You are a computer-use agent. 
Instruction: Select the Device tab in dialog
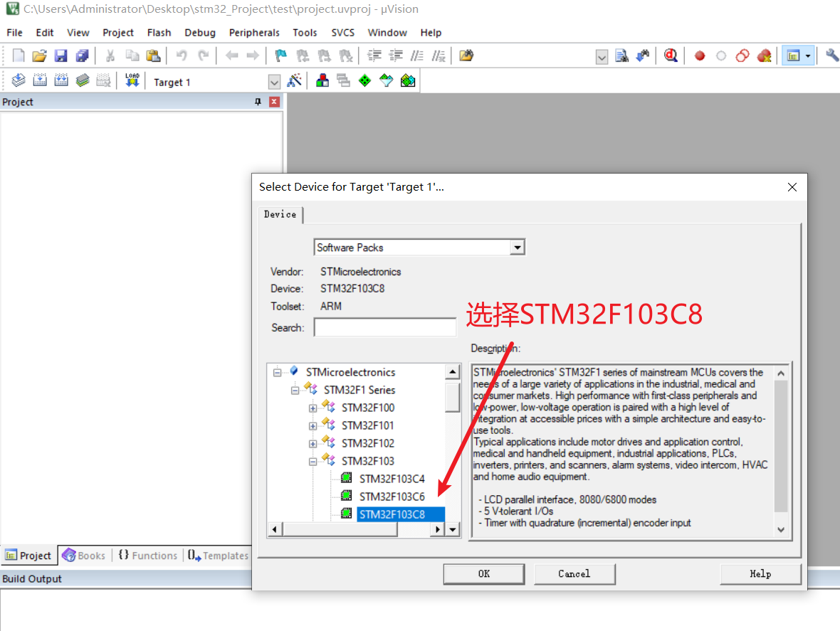[280, 214]
